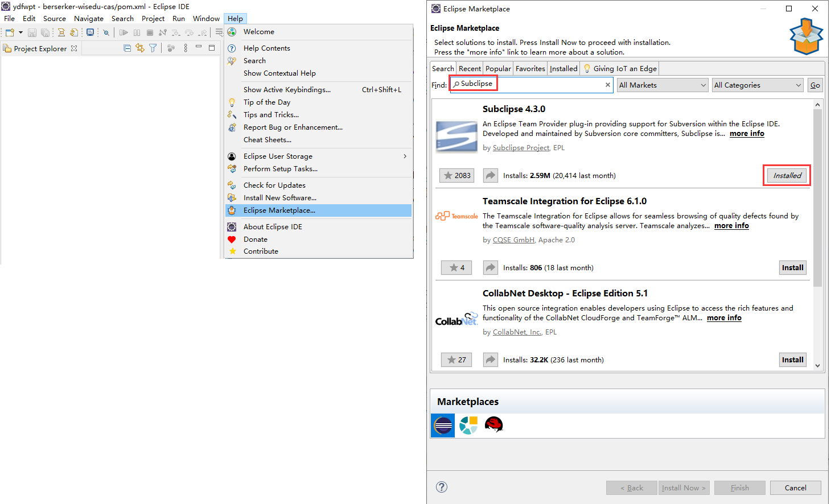Open the All Markets dropdown
Screen dimensions: 831x504
pyautogui.click(x=663, y=85)
